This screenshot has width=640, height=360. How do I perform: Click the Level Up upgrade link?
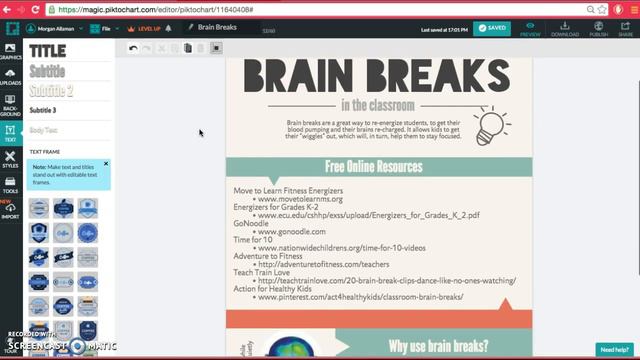click(144, 29)
